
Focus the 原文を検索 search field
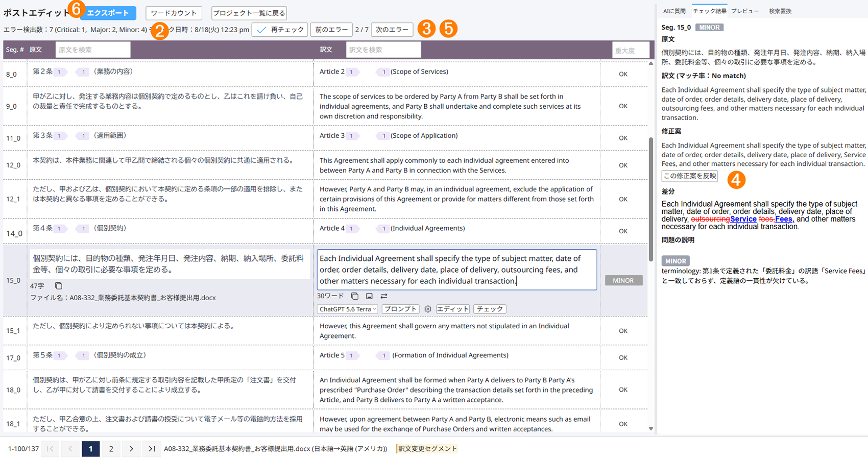[93, 50]
